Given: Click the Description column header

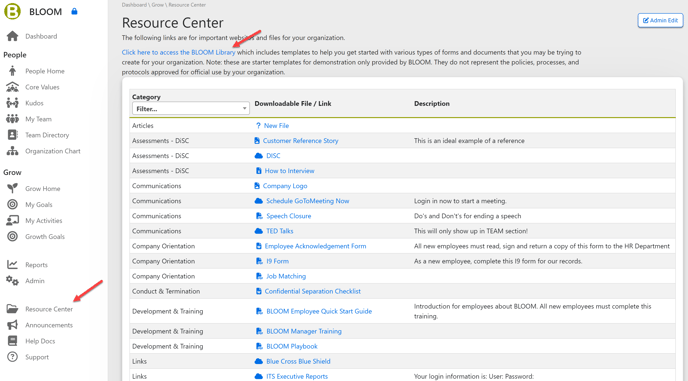Looking at the screenshot, I should 432,104.
